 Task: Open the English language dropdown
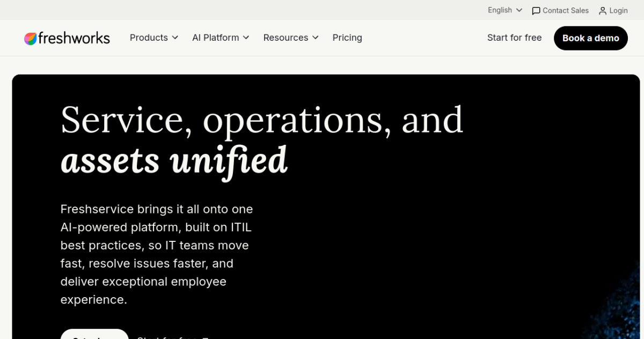[505, 10]
